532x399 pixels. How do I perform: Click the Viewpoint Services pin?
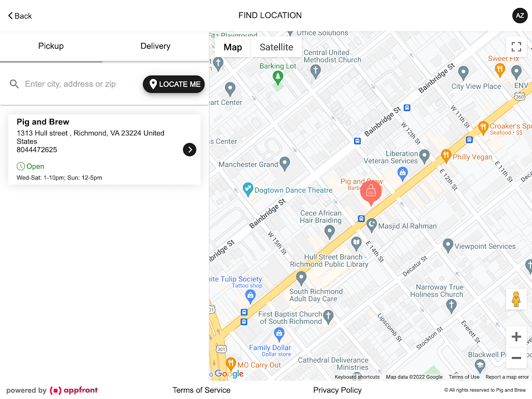pos(448,245)
